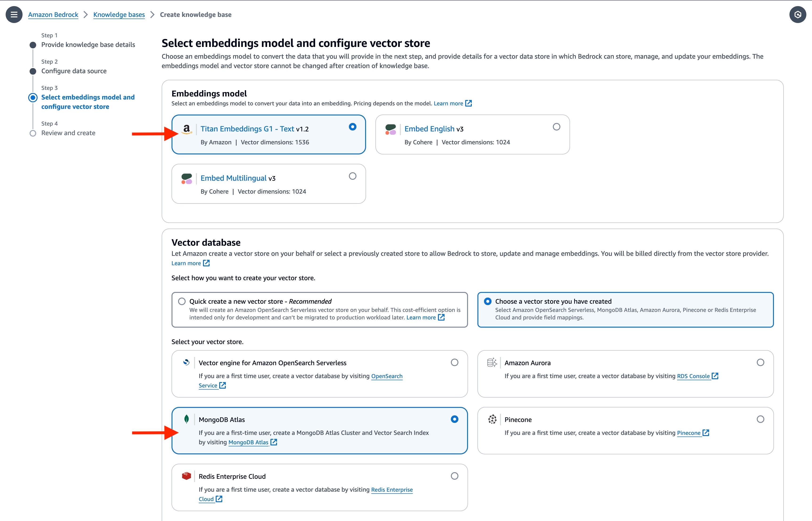Click the Pinecone logo icon
The width and height of the screenshot is (812, 521).
coord(492,419)
